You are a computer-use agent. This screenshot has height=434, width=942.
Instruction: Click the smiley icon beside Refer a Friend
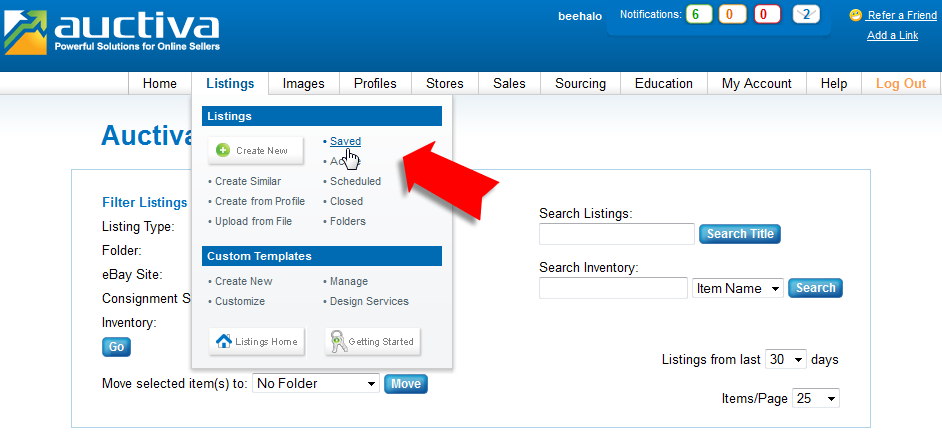856,15
